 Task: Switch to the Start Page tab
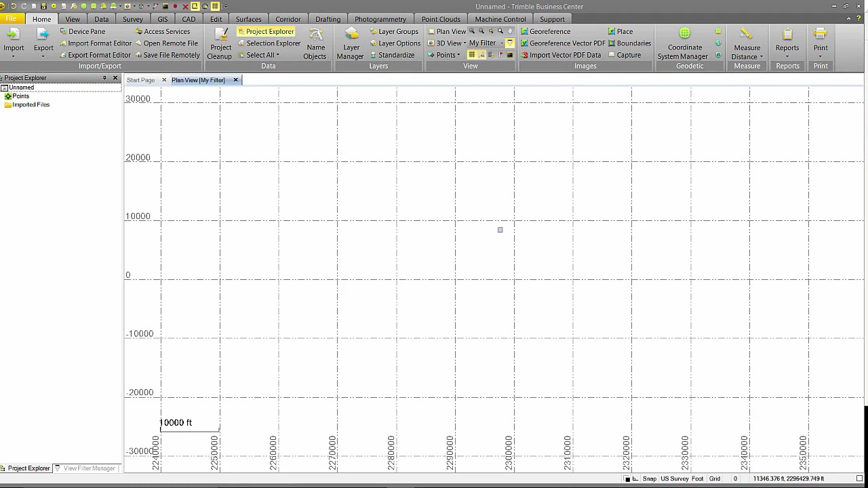click(x=141, y=80)
